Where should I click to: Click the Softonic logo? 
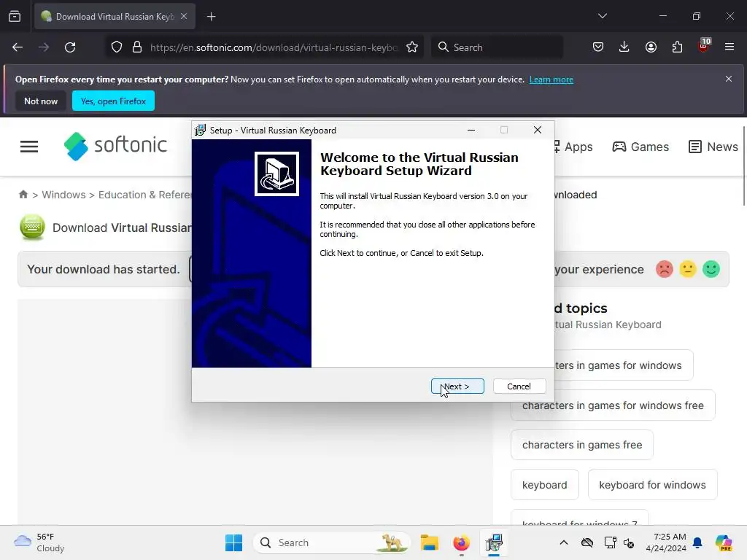tap(116, 146)
